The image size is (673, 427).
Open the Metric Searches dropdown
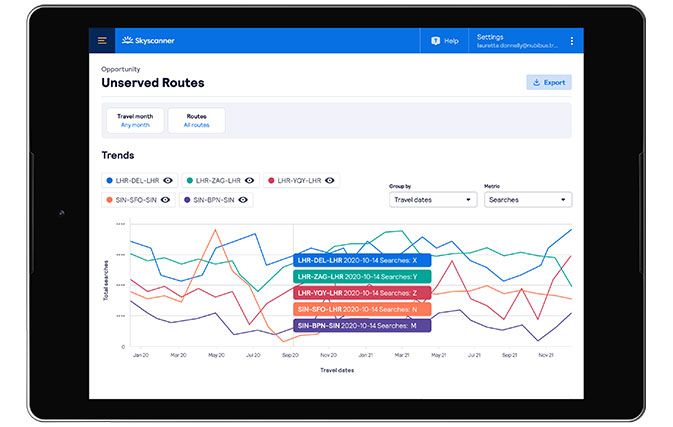pos(528,200)
